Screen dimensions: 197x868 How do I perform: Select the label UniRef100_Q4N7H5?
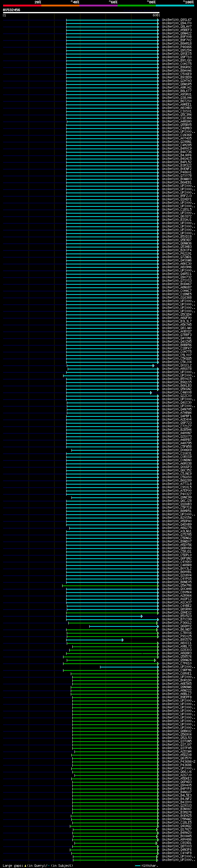[x=177, y=410]
